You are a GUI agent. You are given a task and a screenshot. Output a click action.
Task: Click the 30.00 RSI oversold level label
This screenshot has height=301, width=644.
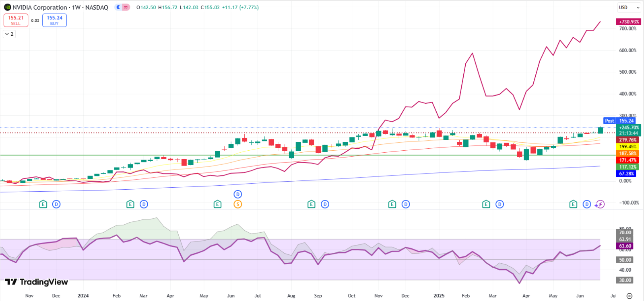click(x=625, y=280)
